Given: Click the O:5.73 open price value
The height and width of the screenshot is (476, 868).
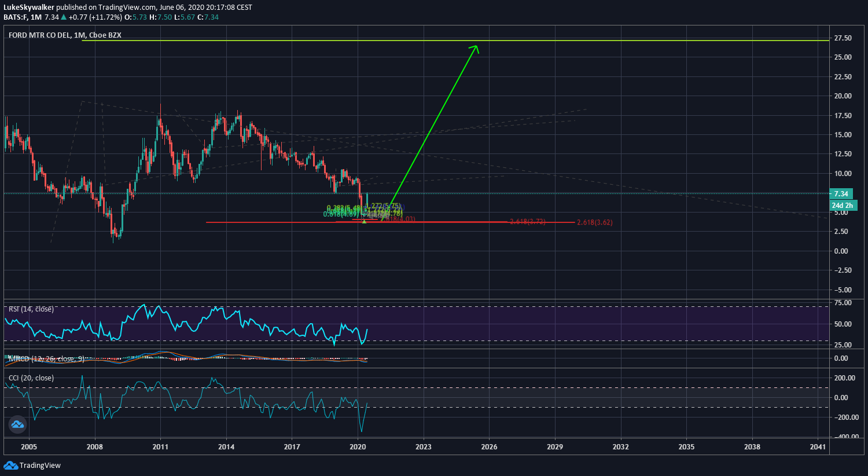Looking at the screenshot, I should click(136, 17).
